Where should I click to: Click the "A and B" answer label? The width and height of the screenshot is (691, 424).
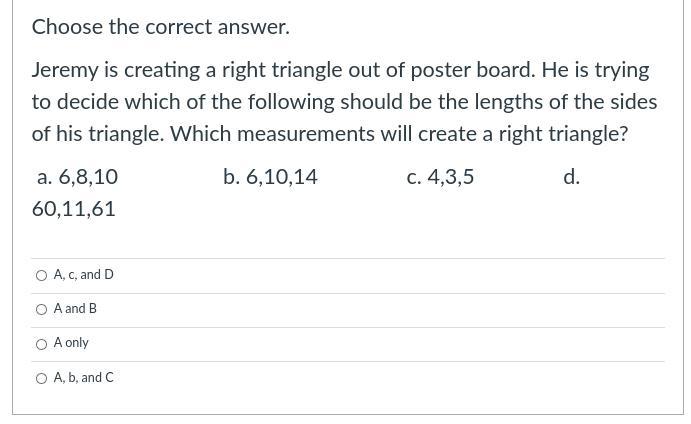pyautogui.click(x=75, y=309)
